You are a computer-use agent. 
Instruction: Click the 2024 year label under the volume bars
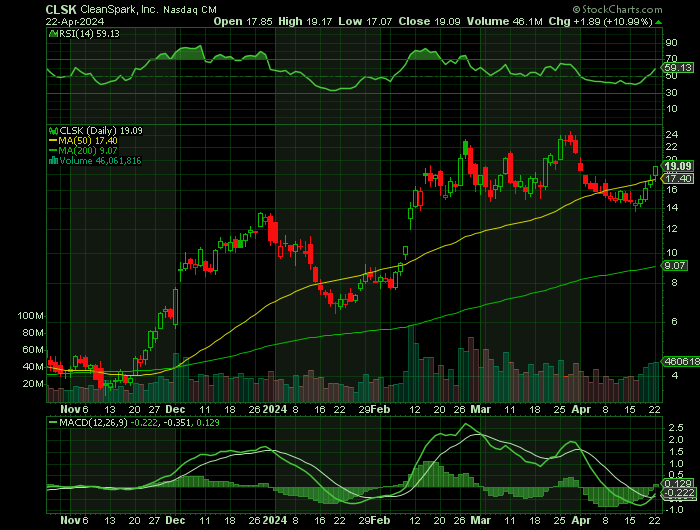pos(275,409)
